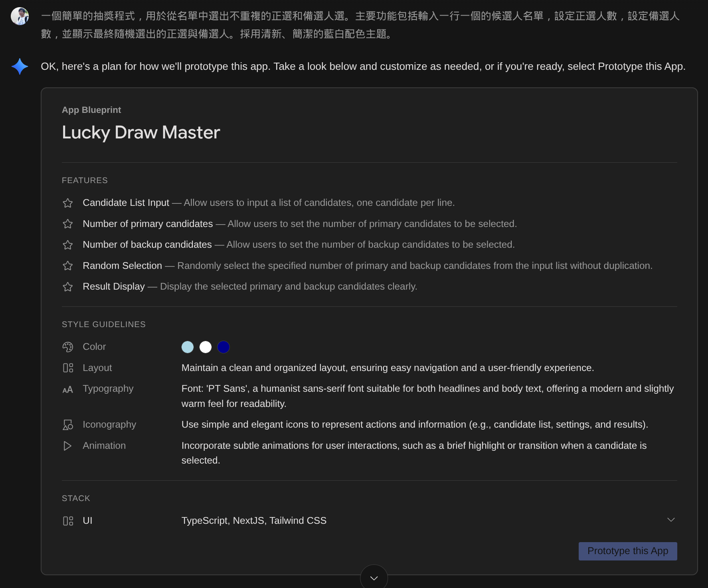The image size is (708, 588).
Task: Click the star icon beside Number of primary candidates
Action: pyautogui.click(x=68, y=224)
